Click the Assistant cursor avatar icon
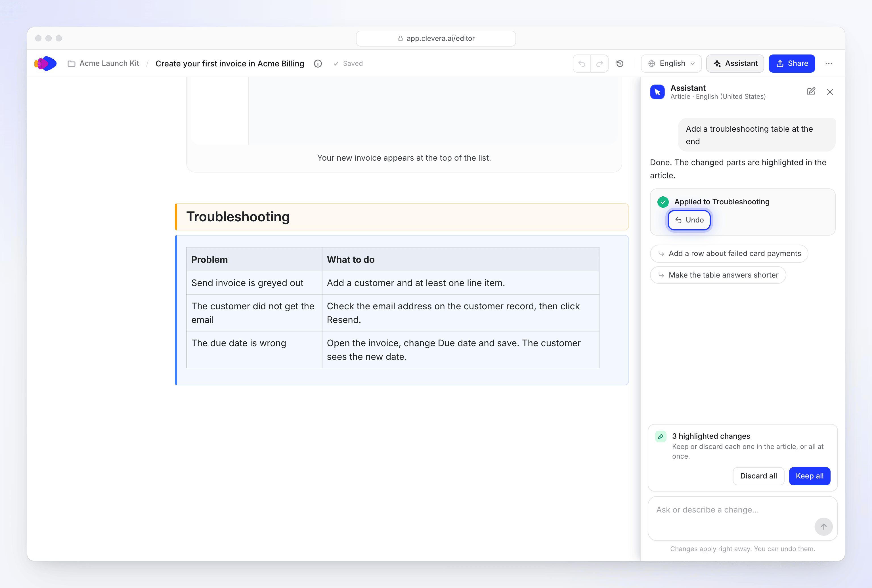 pos(657,92)
